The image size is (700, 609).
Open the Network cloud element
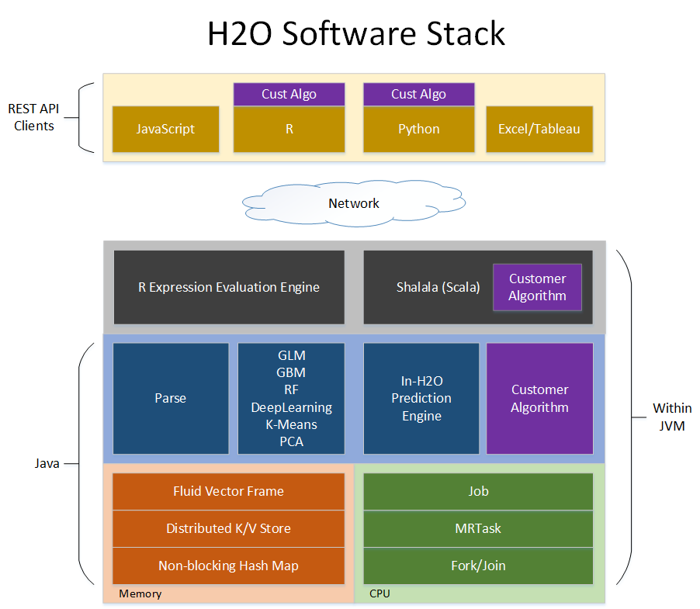click(353, 203)
